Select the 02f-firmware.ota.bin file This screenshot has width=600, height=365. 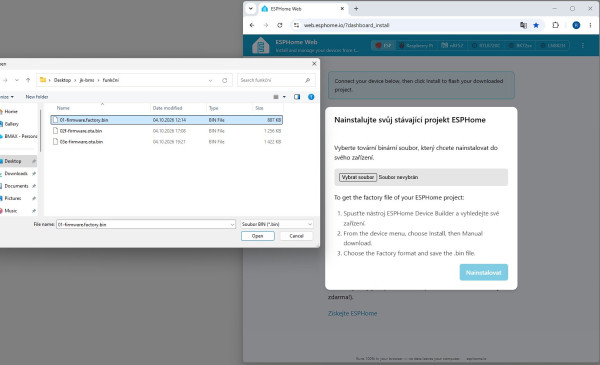166,131
